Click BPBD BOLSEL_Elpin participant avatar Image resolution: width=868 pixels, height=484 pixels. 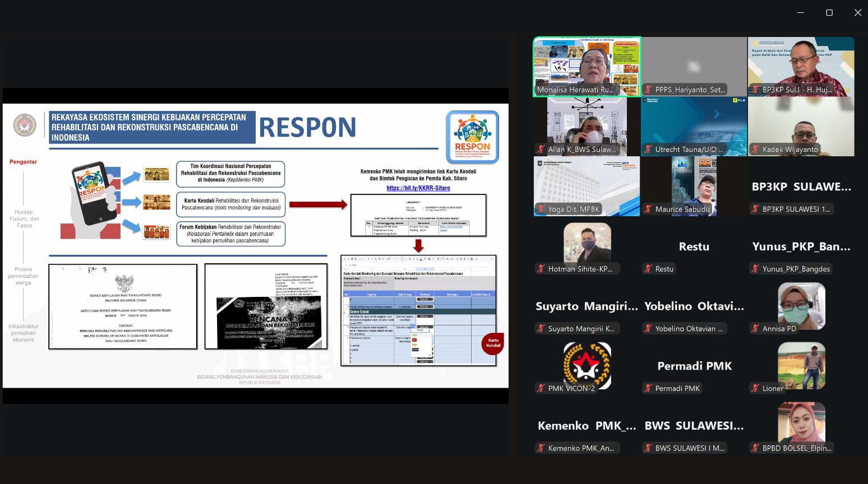click(x=801, y=422)
